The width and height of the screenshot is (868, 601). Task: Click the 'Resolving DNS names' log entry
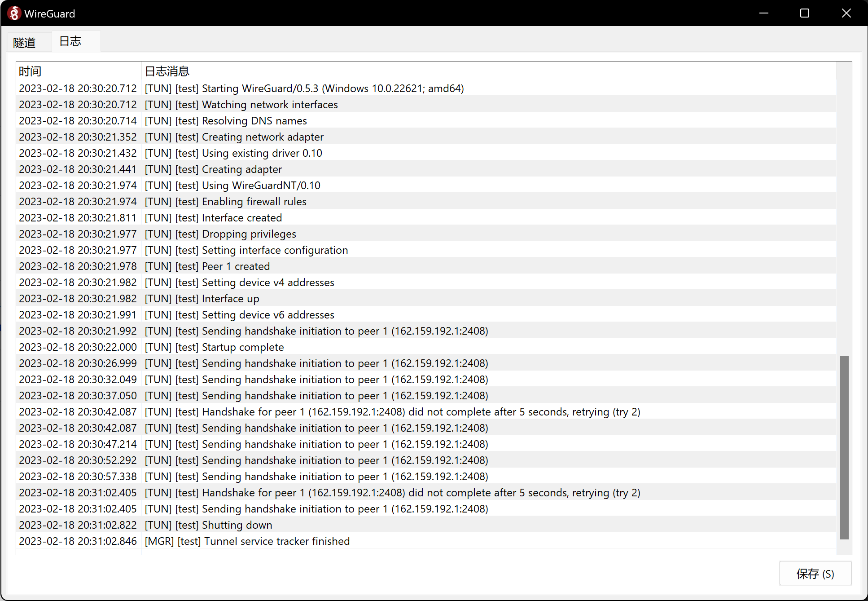pos(225,120)
